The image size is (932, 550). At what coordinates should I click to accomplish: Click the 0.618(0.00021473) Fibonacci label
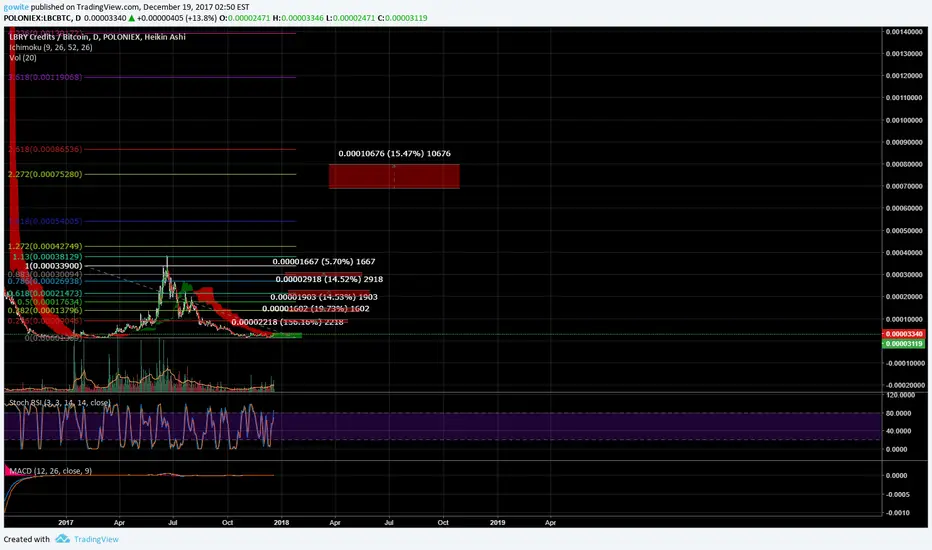click(45, 293)
